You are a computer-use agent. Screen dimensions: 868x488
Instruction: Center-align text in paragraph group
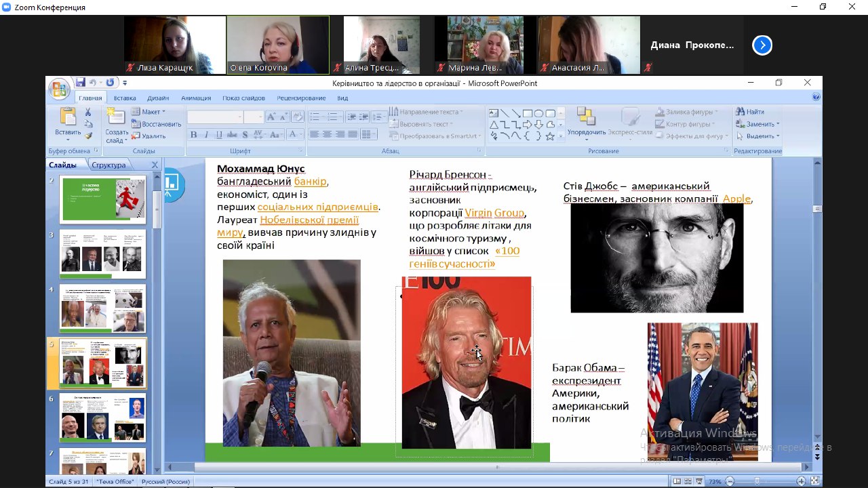tap(327, 135)
